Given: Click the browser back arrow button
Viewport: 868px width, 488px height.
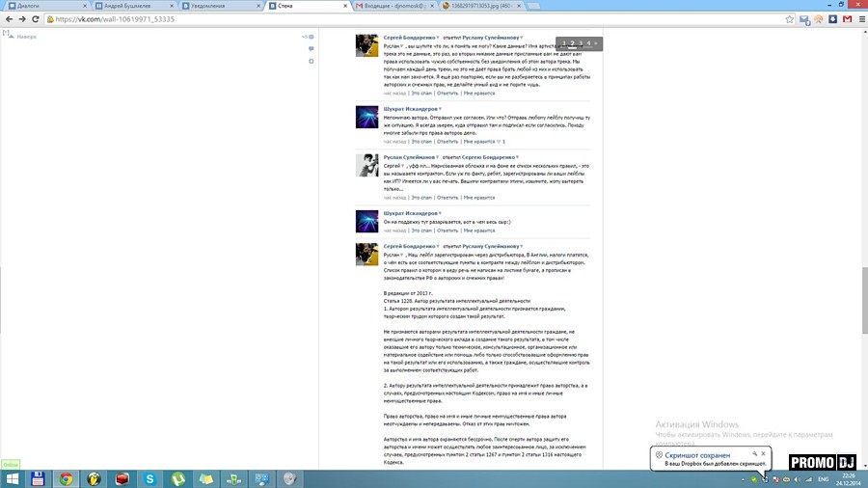Looking at the screenshot, I should tap(9, 17).
